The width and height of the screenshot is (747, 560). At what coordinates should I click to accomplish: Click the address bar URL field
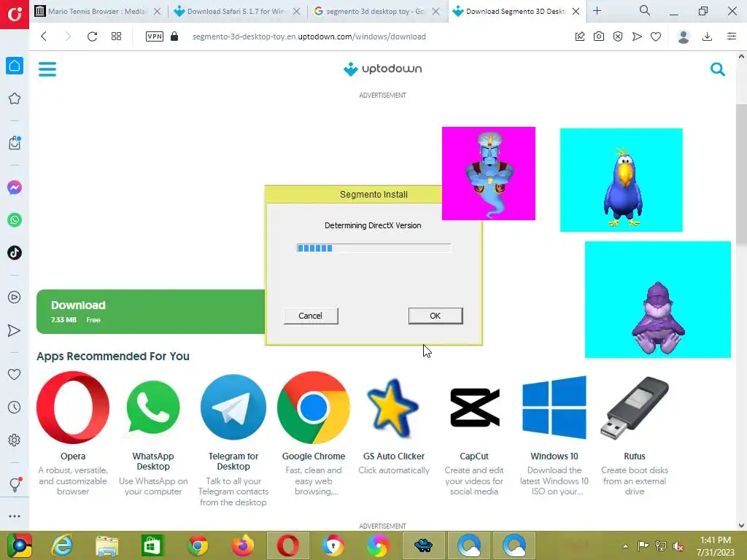[x=309, y=36]
